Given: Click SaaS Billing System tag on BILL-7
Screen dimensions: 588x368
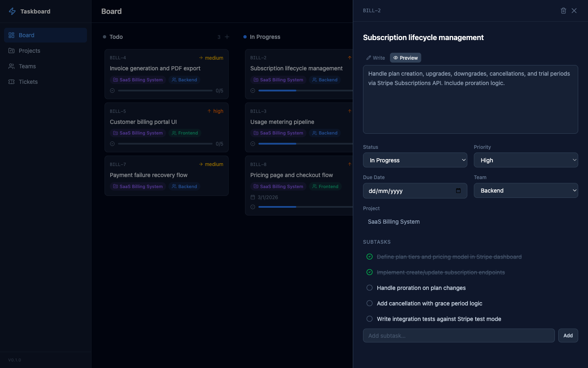Looking at the screenshot, I should coord(138,186).
